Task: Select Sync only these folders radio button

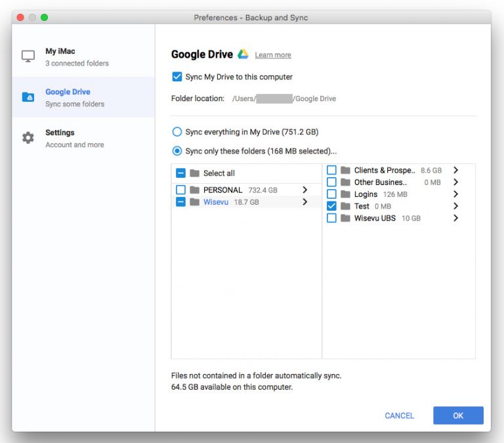Action: pyautogui.click(x=177, y=151)
